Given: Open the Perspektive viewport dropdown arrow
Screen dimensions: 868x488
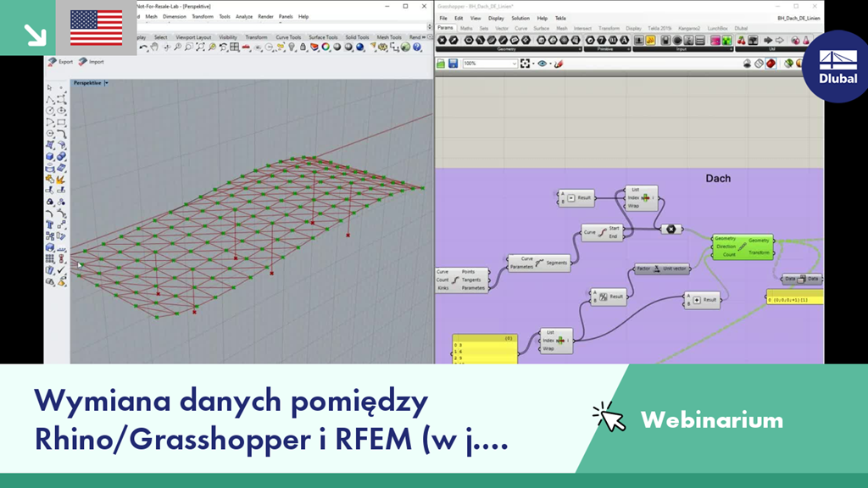Looking at the screenshot, I should (x=106, y=83).
